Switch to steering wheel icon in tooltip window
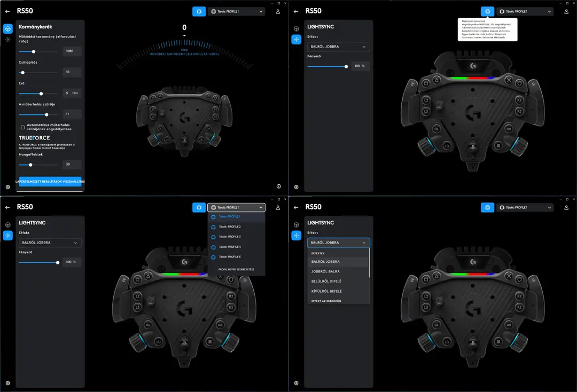 point(296,29)
